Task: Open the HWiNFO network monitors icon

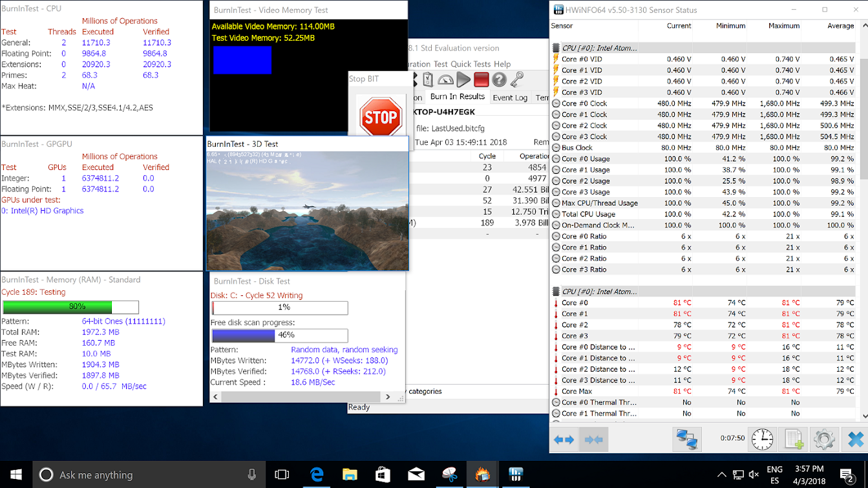Action: [x=686, y=440]
